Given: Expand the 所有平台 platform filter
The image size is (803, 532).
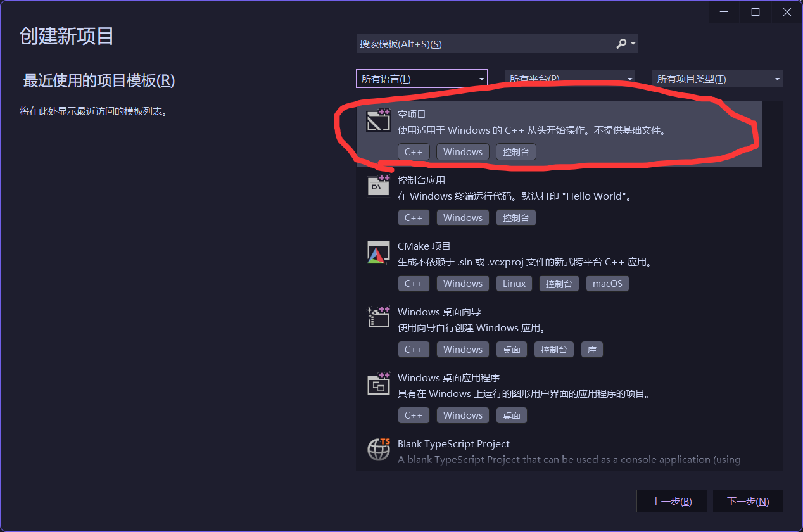Looking at the screenshot, I should click(570, 79).
